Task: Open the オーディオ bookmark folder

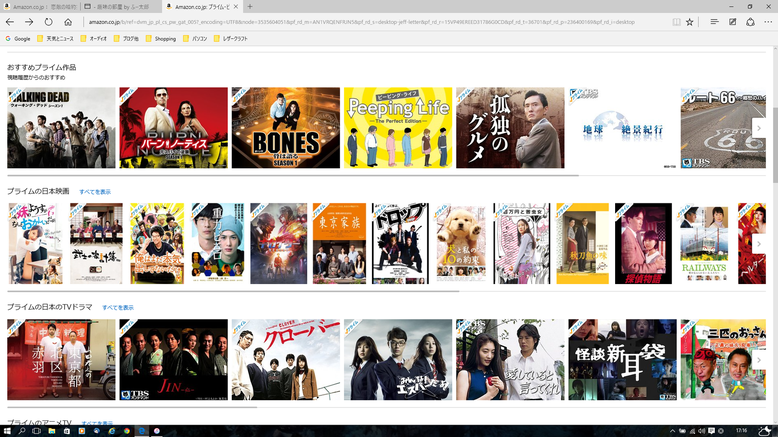Action: (94, 38)
